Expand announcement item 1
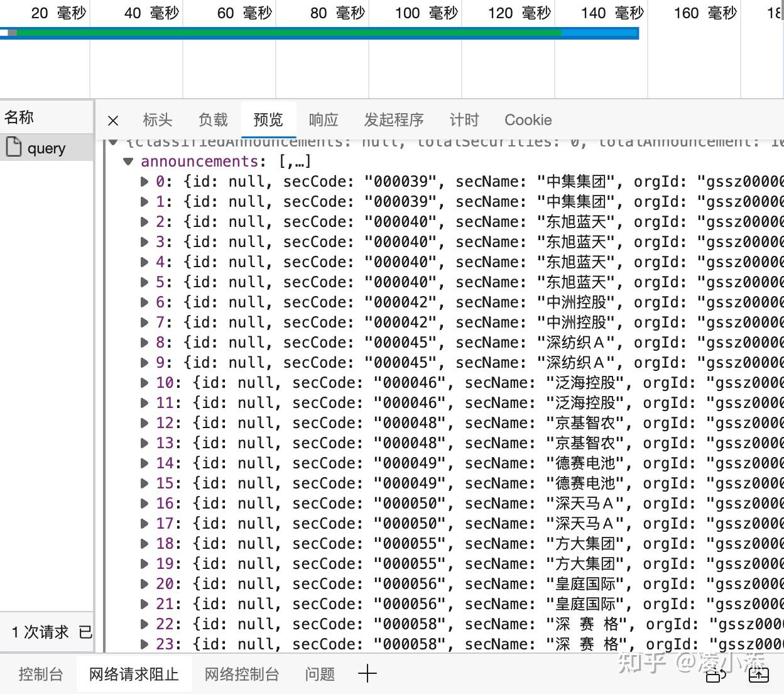The width and height of the screenshot is (784, 694). (x=144, y=202)
